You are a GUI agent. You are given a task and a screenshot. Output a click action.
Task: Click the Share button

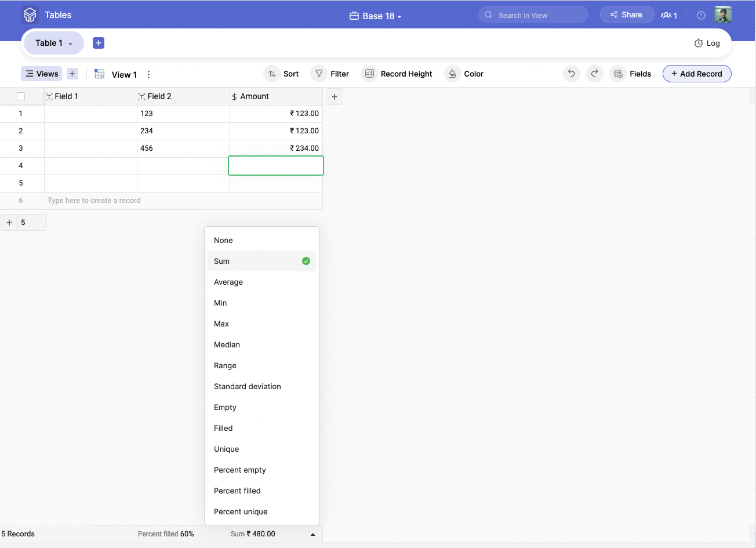[627, 15]
